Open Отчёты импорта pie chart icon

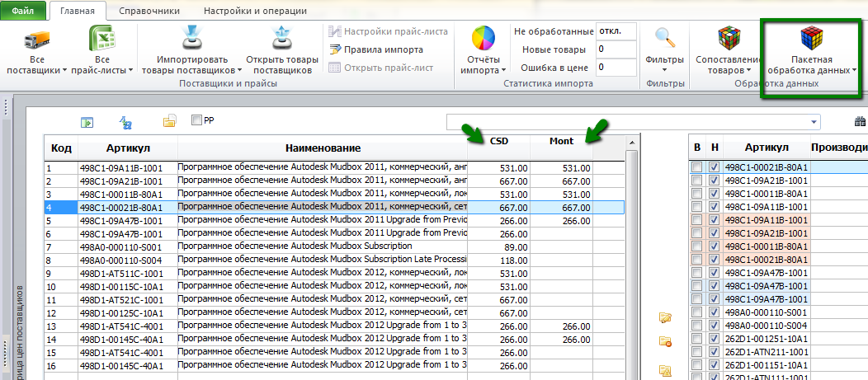click(x=484, y=39)
